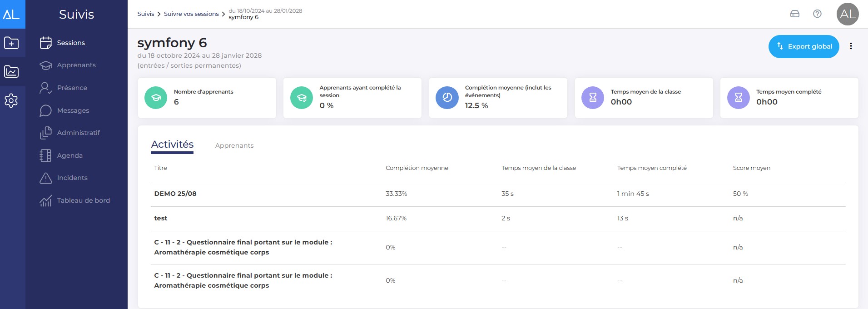Click the Temps moyen complété column header
The height and width of the screenshot is (309, 868).
pyautogui.click(x=652, y=168)
